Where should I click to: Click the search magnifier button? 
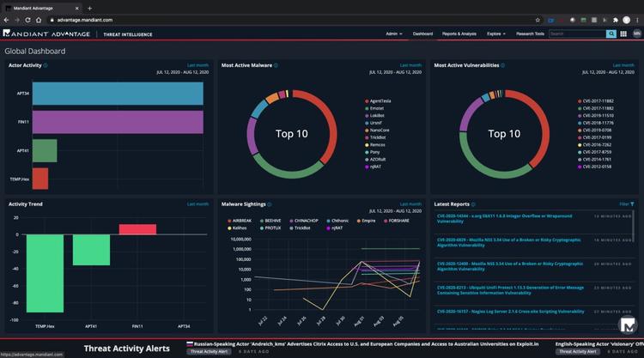613,34
